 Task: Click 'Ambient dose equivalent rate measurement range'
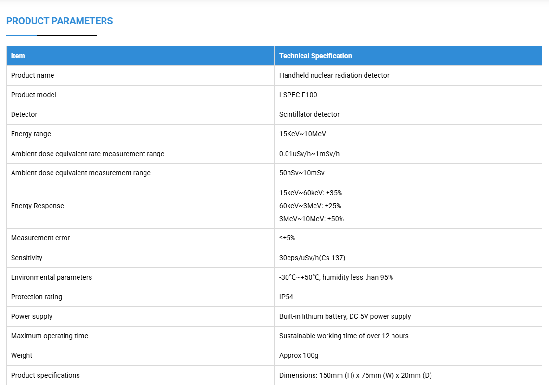coord(88,154)
